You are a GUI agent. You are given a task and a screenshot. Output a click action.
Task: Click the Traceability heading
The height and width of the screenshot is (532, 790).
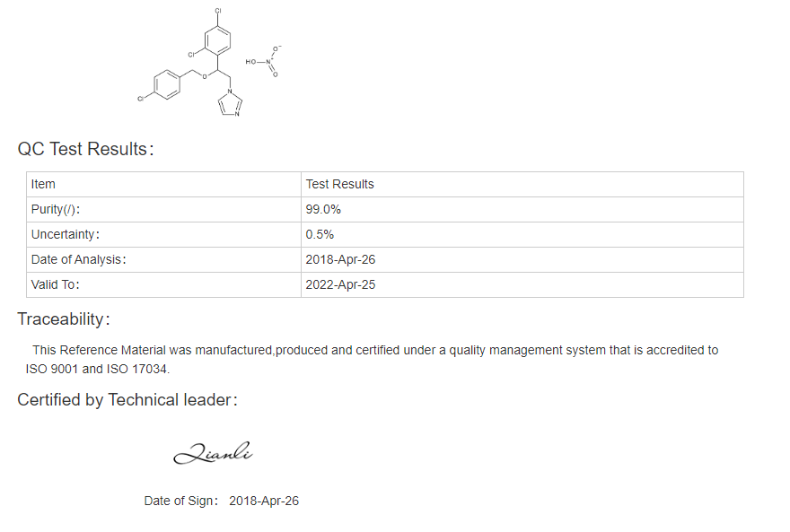tap(64, 319)
